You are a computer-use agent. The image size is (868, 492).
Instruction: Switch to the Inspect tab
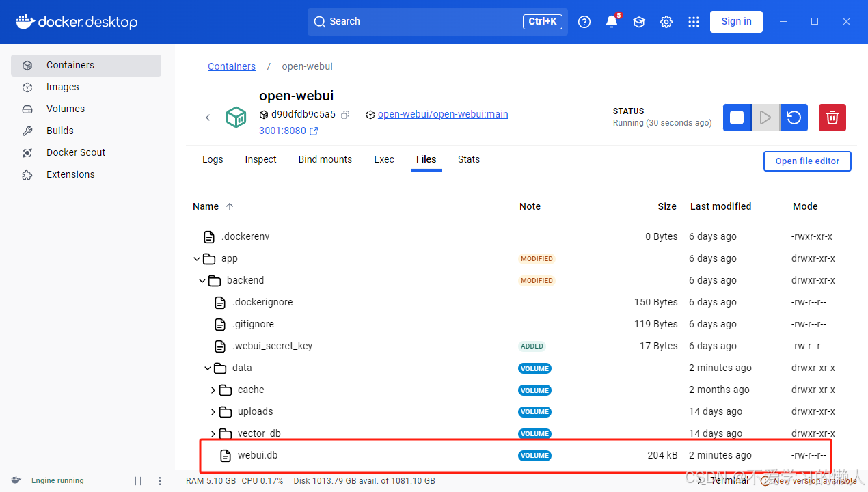pos(261,159)
